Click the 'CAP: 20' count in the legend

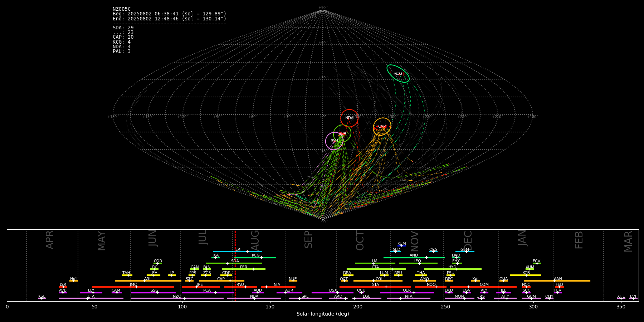pyautogui.click(x=123, y=37)
